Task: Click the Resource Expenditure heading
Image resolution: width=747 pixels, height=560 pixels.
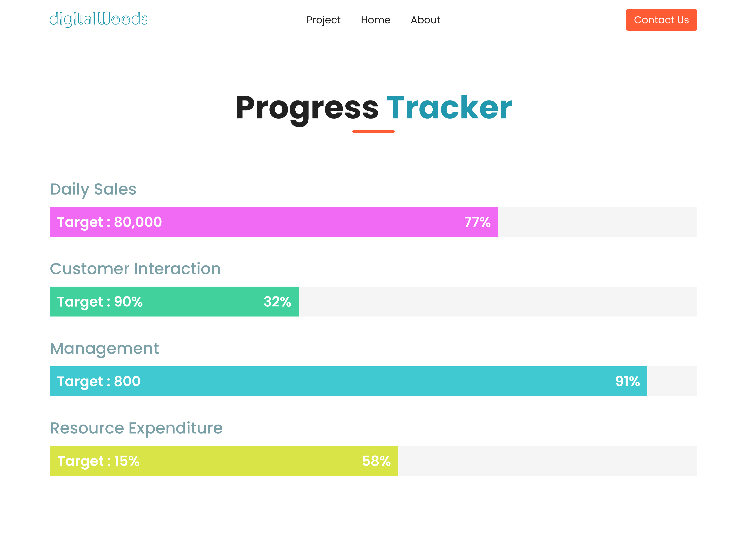Action: (x=136, y=428)
